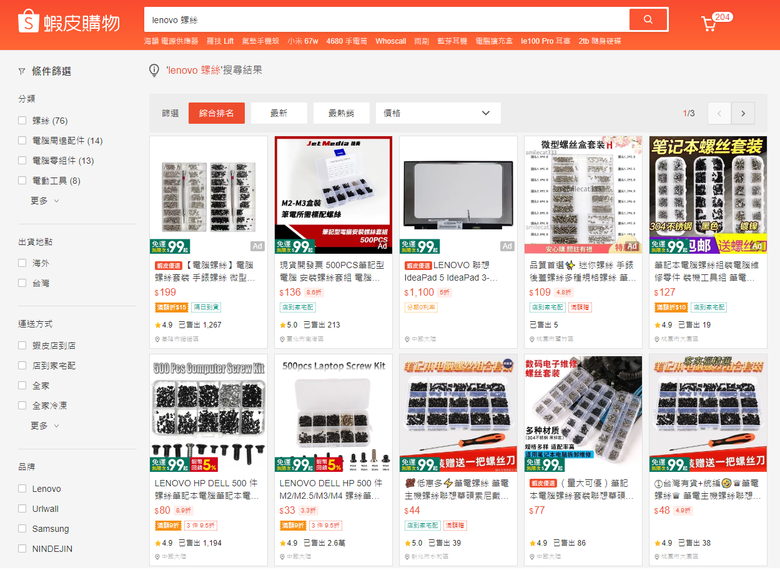
Task: Expand 更多 under delivery method filters
Action: tap(45, 426)
